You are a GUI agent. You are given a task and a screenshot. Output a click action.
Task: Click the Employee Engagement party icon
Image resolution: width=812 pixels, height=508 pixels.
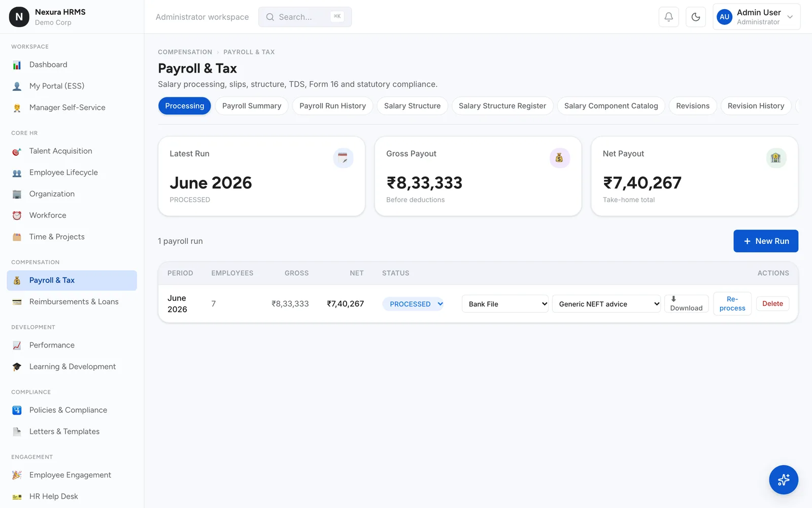(x=17, y=475)
